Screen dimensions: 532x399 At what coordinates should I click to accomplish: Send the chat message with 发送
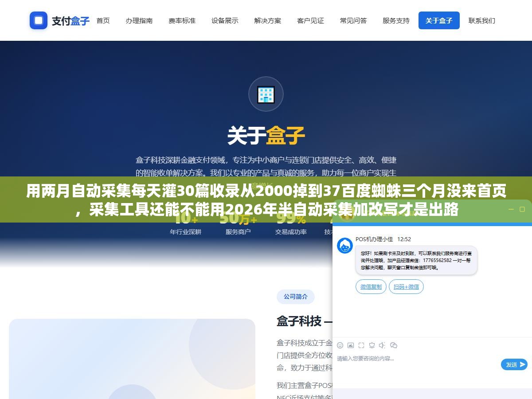[x=514, y=364]
